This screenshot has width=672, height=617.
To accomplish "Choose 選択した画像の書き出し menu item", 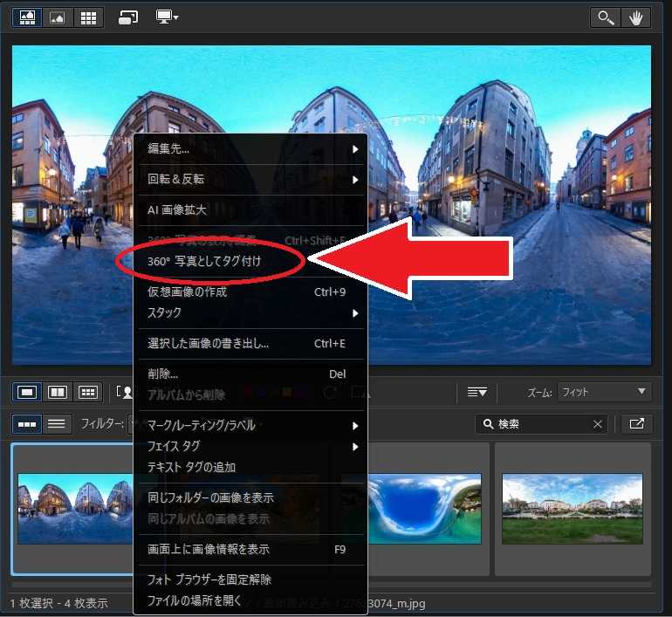I will (250, 343).
